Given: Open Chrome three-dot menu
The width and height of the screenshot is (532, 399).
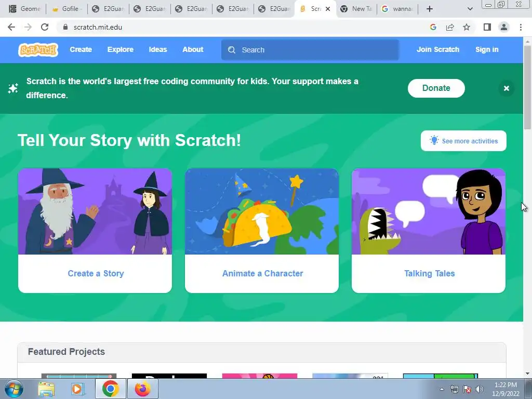Looking at the screenshot, I should click(521, 27).
